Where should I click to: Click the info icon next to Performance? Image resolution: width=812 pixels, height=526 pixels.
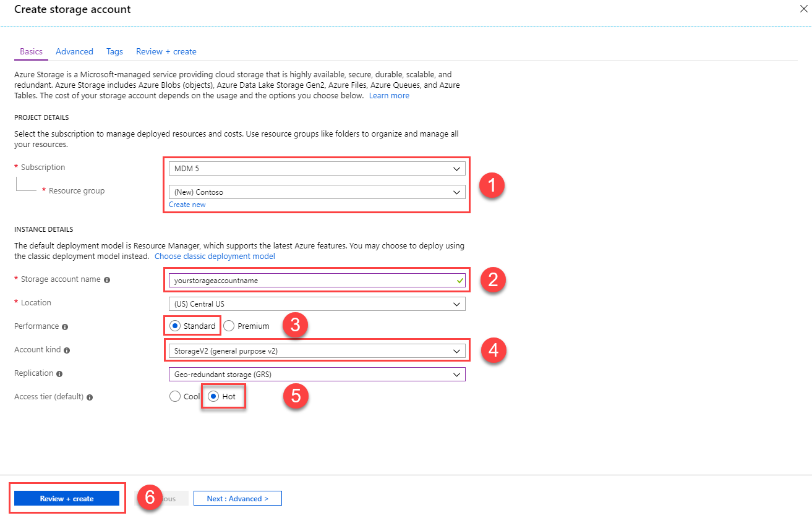tap(66, 326)
